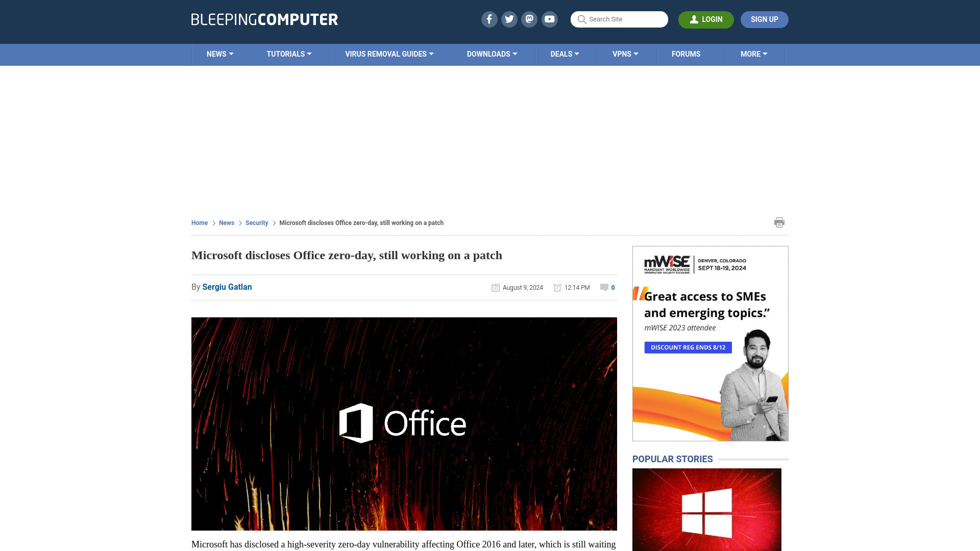Open the Facebook social icon link
Image resolution: width=980 pixels, height=551 pixels.
489,19
